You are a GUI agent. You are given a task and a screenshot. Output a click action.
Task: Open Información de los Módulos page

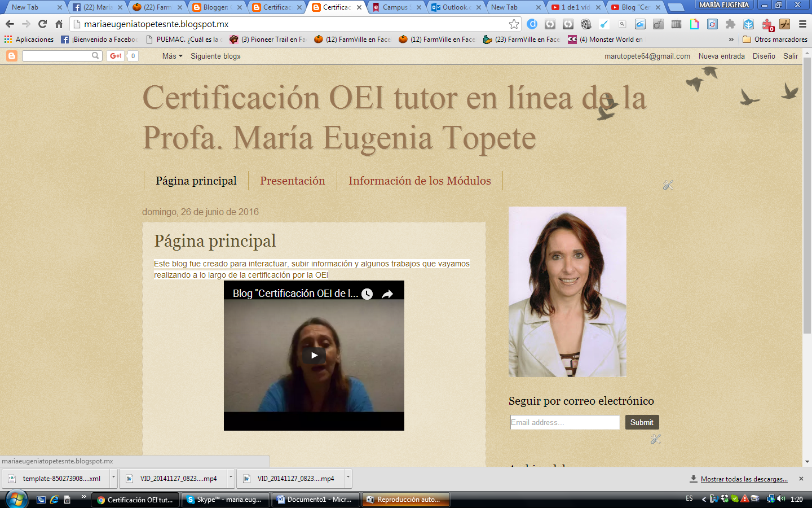pyautogui.click(x=420, y=181)
